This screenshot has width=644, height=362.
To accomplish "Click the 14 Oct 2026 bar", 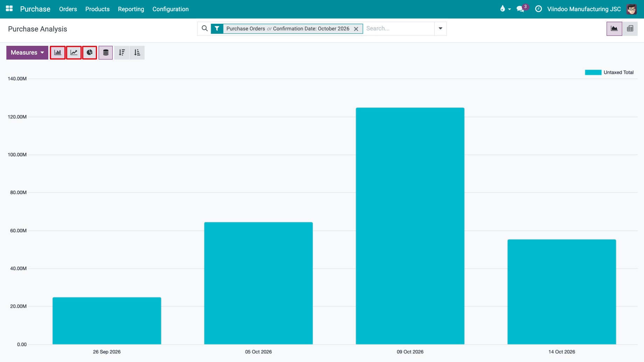I will [x=561, y=292].
